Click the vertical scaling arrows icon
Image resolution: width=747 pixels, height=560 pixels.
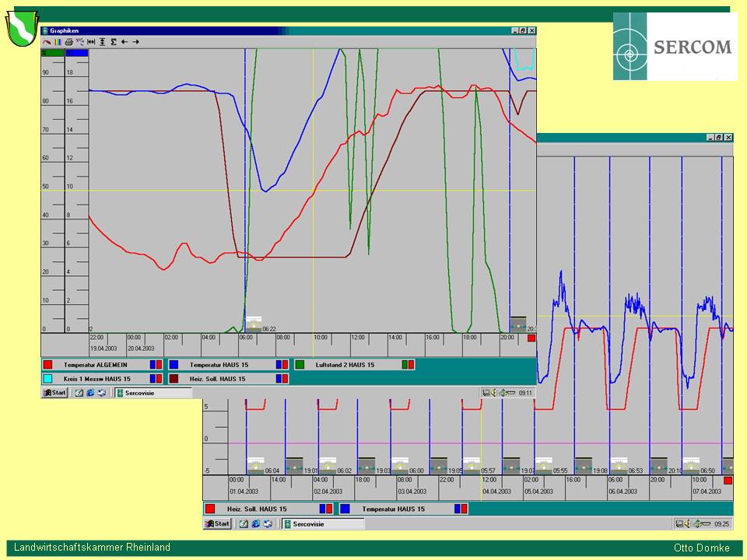click(102, 42)
